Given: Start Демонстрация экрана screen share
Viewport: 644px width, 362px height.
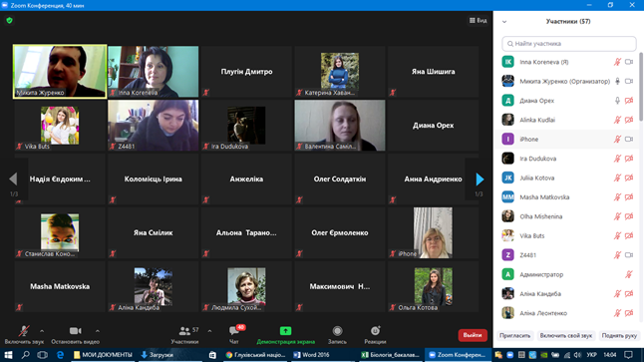Looking at the screenshot, I should tap(285, 331).
